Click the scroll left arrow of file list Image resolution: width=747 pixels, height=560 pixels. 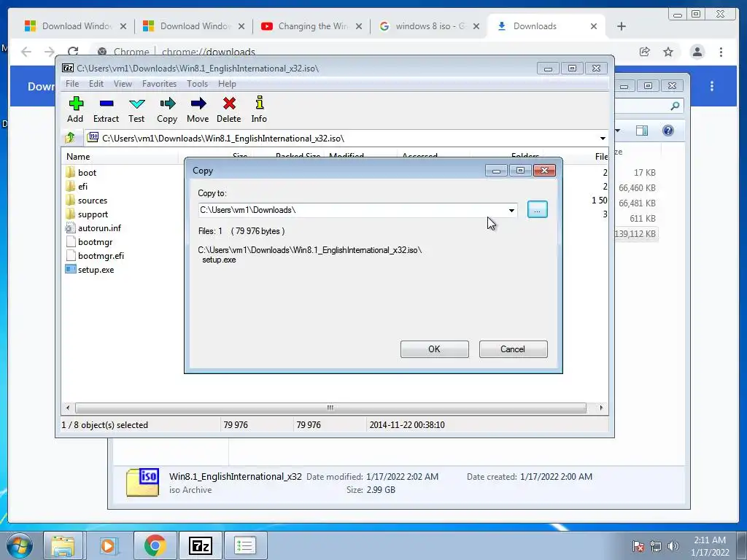(68, 408)
